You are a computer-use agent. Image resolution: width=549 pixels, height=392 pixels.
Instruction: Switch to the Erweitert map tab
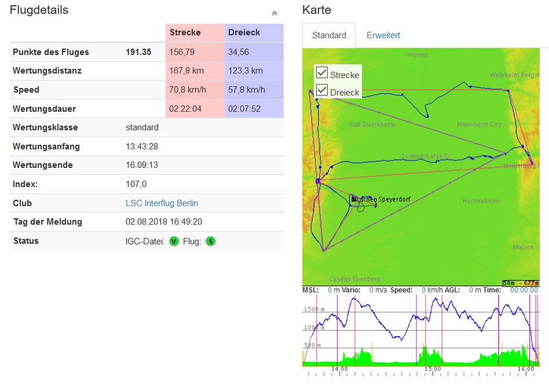[x=383, y=35]
